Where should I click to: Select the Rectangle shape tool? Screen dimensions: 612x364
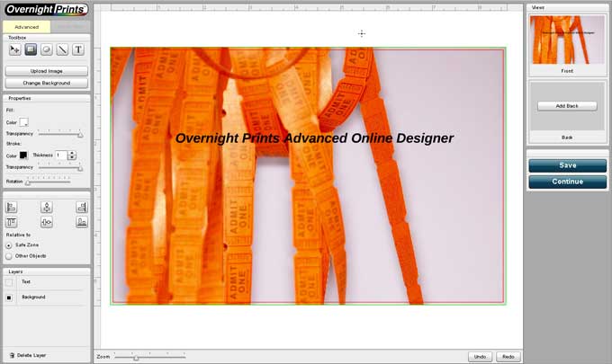pyautogui.click(x=31, y=49)
